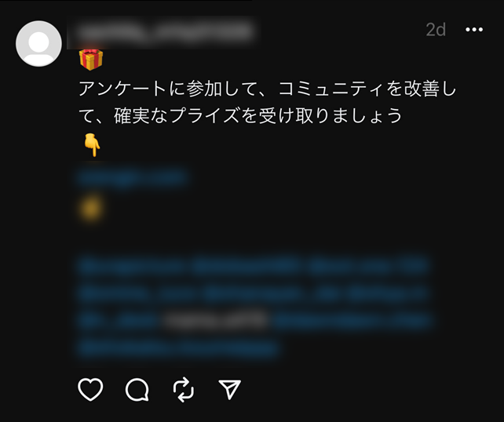The image size is (504, 422).
Task: Click the post text starting with アンケートに参加して
Action: (x=268, y=102)
